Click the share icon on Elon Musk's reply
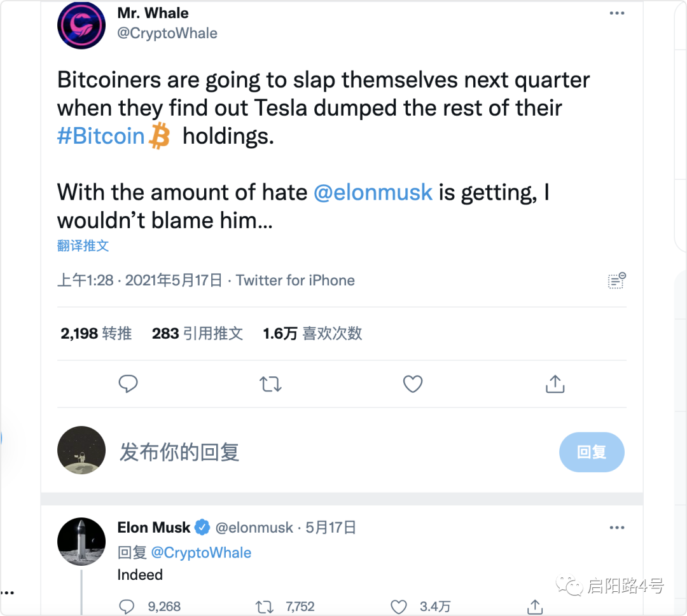 (x=535, y=606)
